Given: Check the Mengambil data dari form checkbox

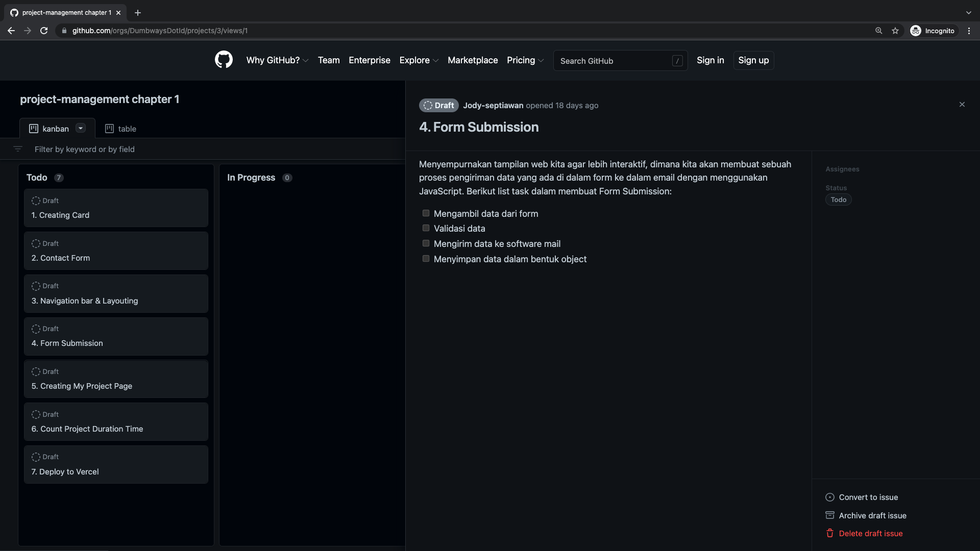Looking at the screenshot, I should click(426, 213).
